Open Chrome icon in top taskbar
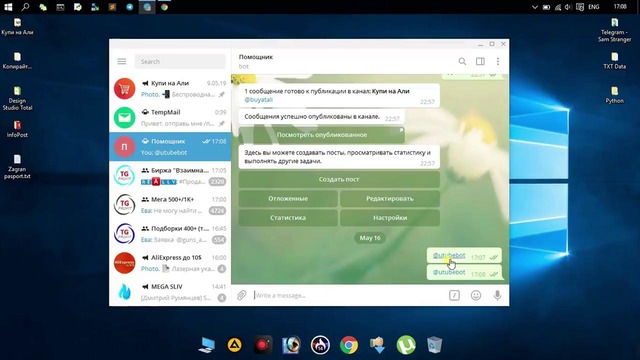Screen dimensions: 640x360 (x=164, y=7)
